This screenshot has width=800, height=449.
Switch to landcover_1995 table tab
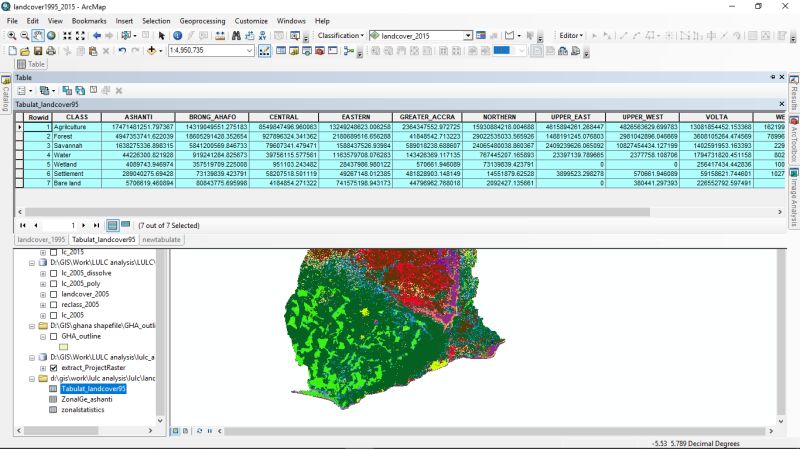[41, 239]
